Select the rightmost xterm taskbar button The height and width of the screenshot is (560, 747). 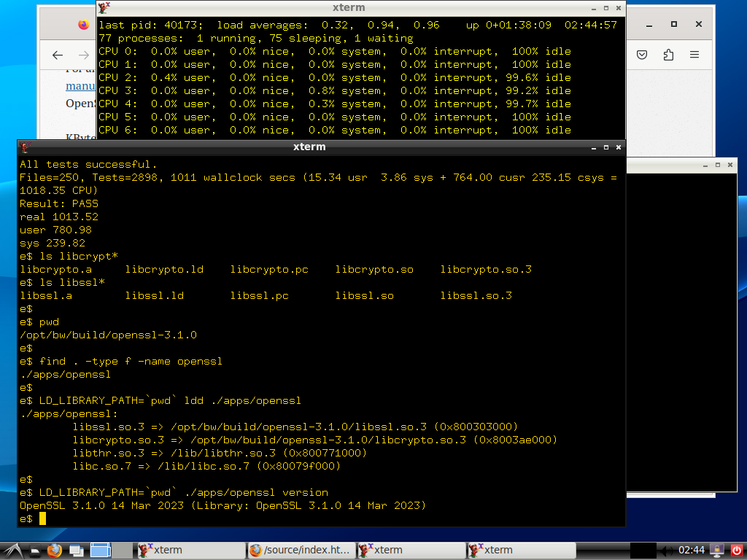tap(521, 550)
